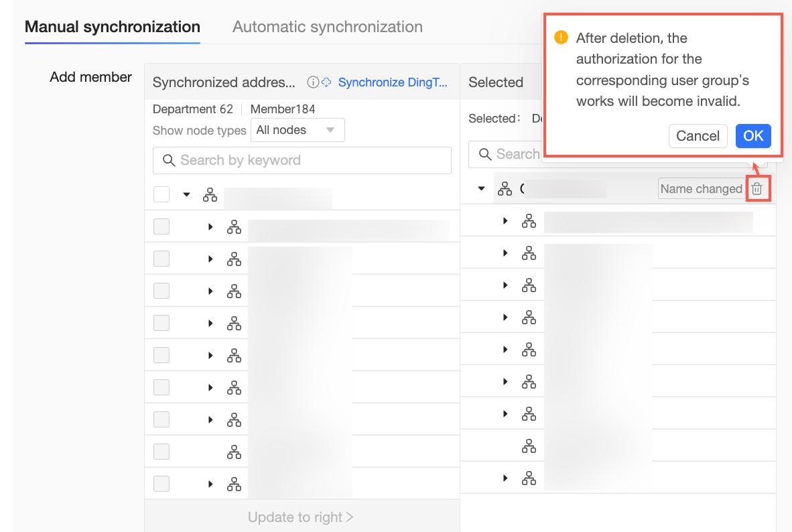The height and width of the screenshot is (532, 792).
Task: Collapse the root node in Selected panel
Action: coord(481,189)
